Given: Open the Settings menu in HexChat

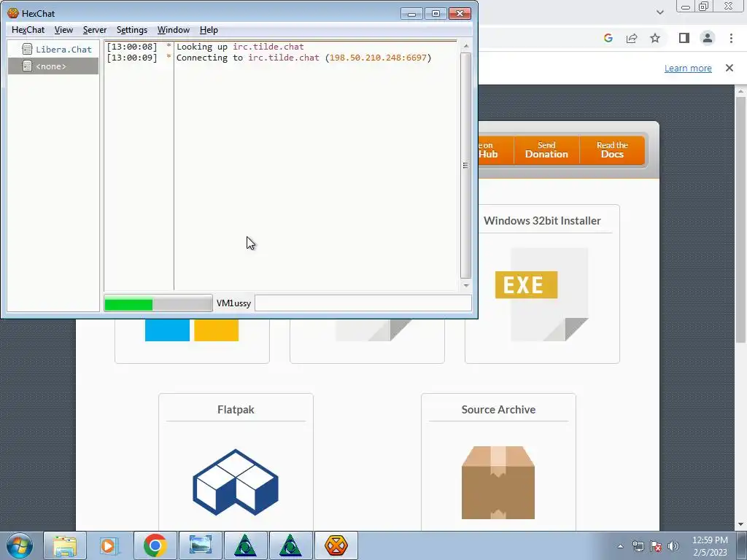Looking at the screenshot, I should point(131,30).
